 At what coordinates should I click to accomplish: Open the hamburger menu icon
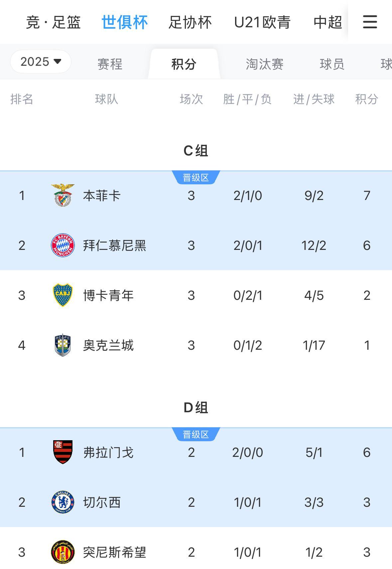pos(370,22)
